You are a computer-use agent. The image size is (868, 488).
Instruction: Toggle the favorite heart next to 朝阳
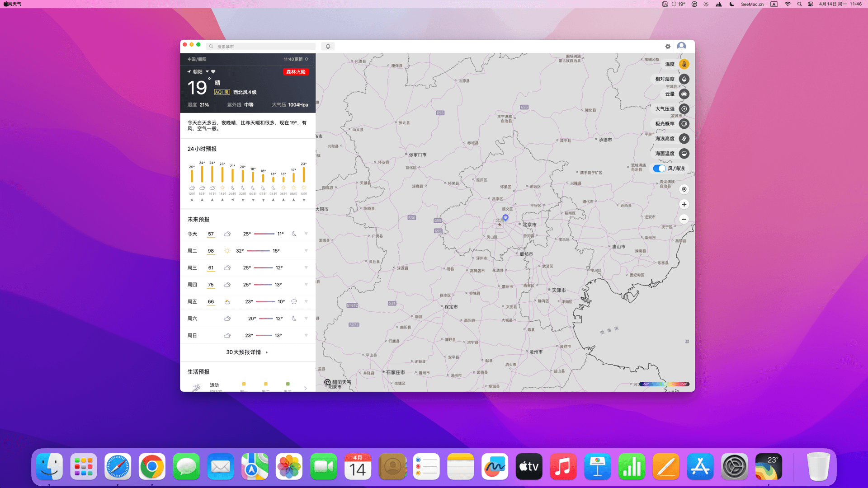click(x=213, y=71)
